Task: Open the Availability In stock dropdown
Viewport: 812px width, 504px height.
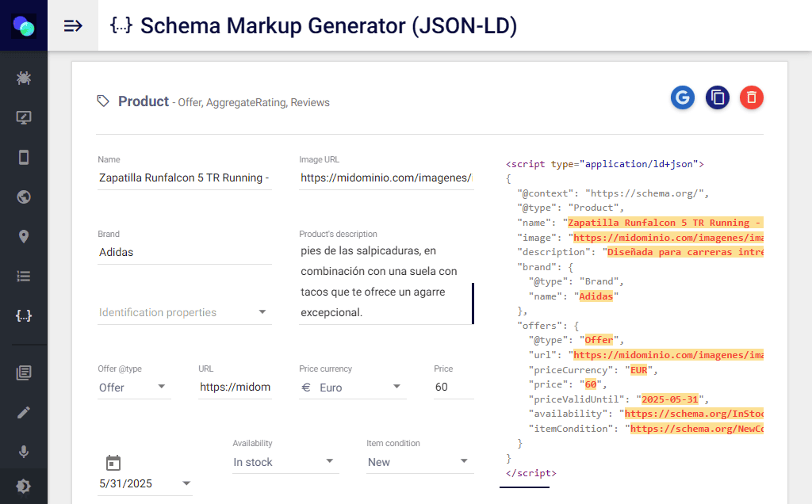Action: [285, 462]
